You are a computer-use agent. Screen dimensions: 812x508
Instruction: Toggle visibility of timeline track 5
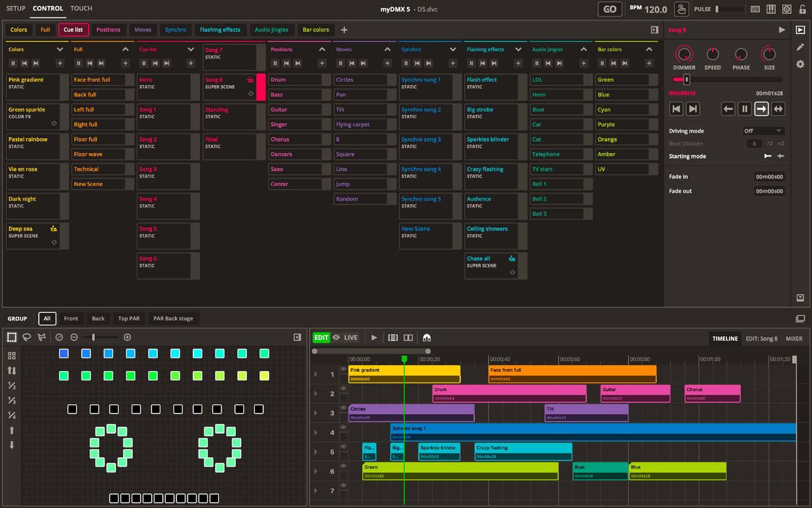[343, 447]
